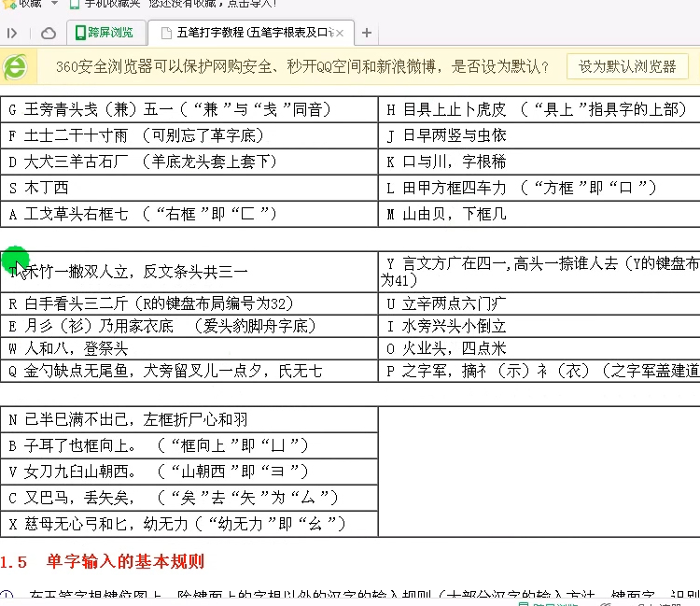Open the 收藏 favorites star icon
Screen dimensions: 700x606
[9, 4]
